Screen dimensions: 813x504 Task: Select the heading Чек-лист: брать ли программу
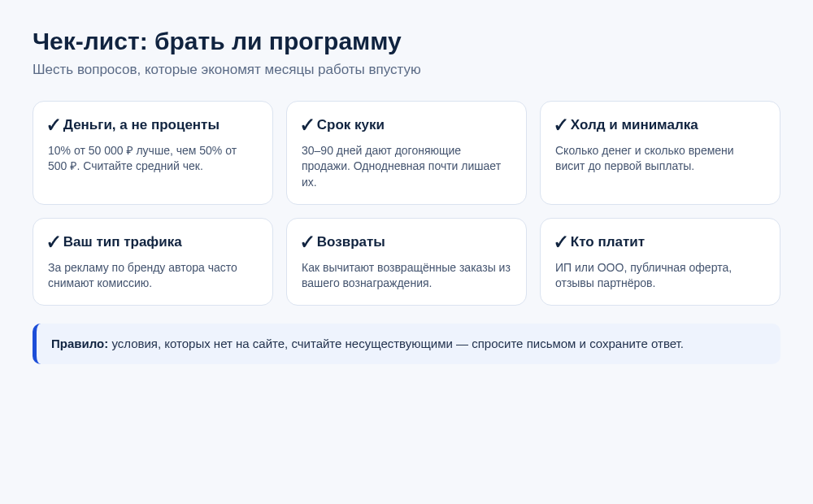click(217, 41)
